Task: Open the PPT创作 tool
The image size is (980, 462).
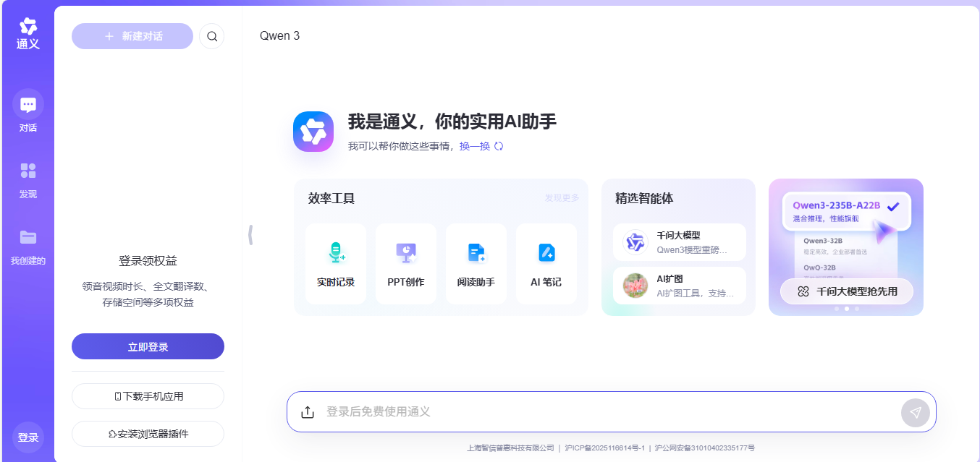Action: tap(406, 264)
